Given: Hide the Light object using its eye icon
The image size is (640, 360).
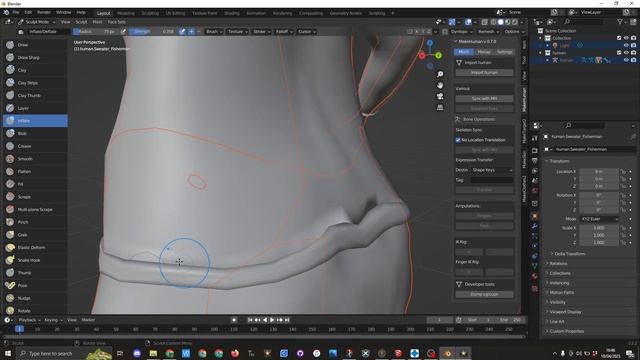Looking at the screenshot, I should (626, 45).
